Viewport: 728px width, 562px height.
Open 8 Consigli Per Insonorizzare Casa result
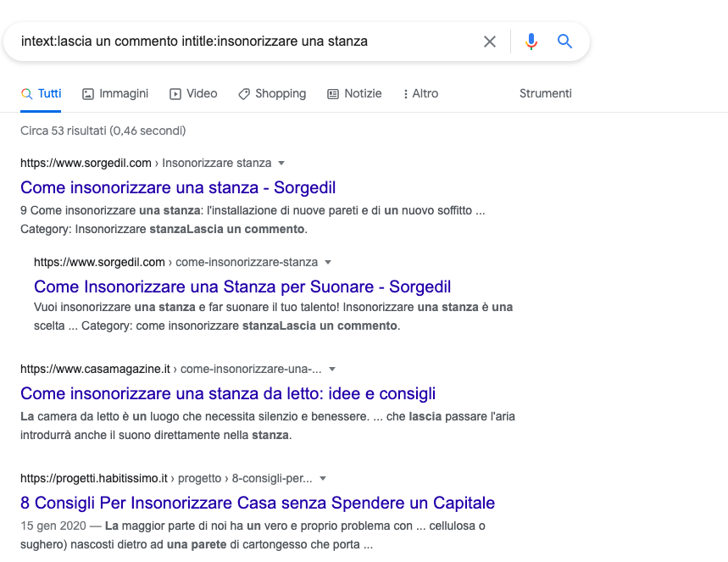(x=258, y=503)
